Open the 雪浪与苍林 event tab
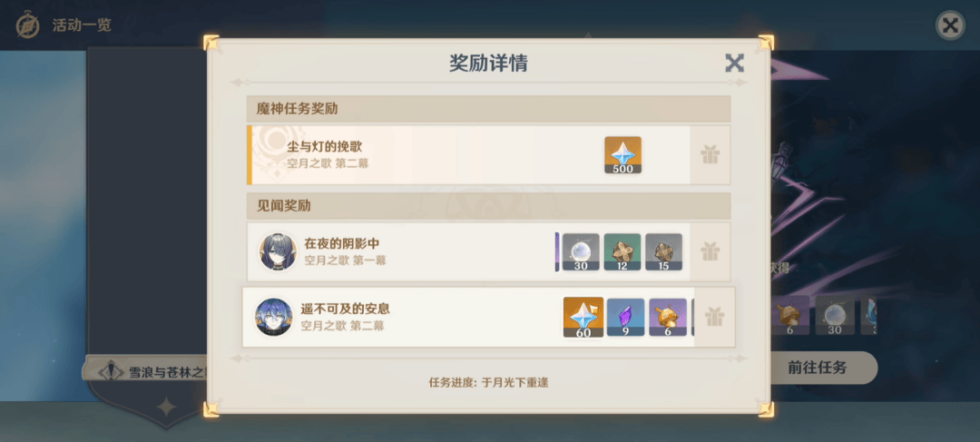 click(147, 371)
